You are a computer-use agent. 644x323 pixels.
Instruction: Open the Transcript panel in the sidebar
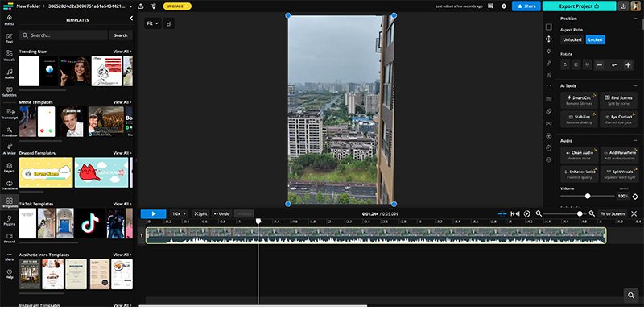(9, 114)
